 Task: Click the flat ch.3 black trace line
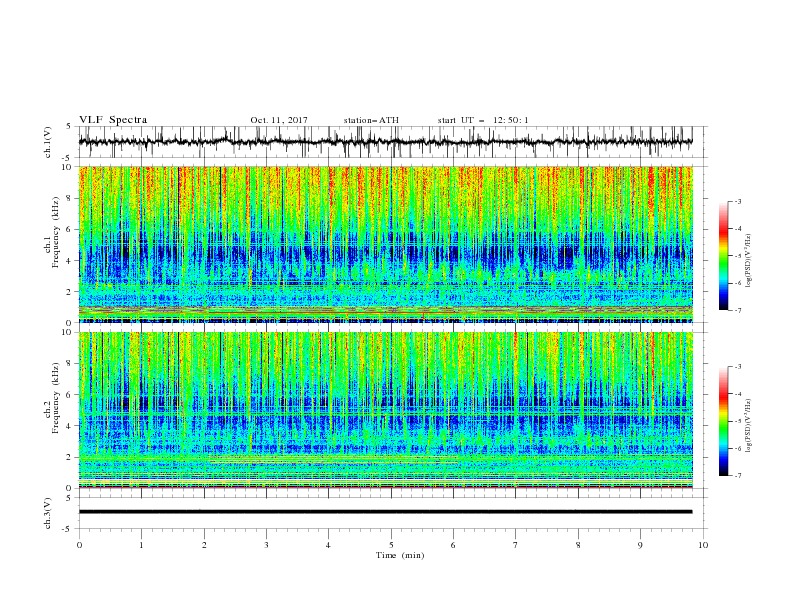pos(385,512)
